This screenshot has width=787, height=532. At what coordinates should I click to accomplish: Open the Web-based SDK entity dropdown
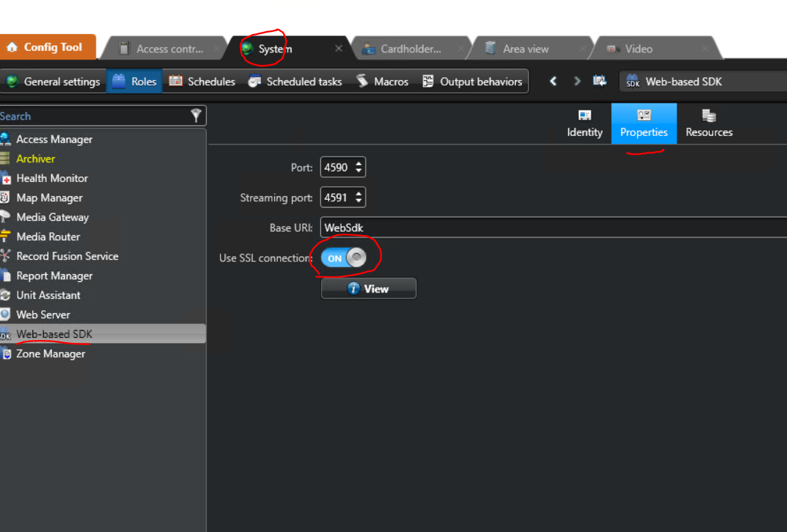tap(701, 81)
